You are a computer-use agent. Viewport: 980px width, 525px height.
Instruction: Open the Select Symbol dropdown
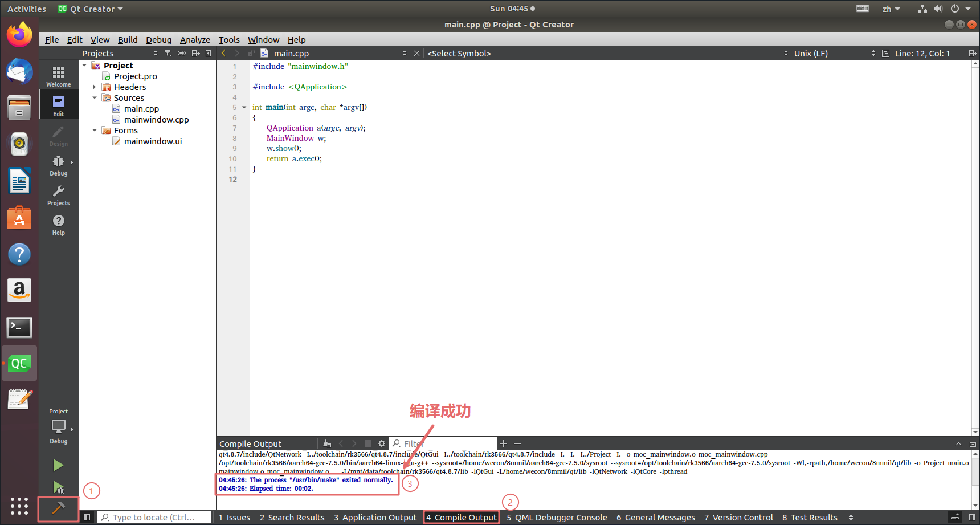(607, 54)
